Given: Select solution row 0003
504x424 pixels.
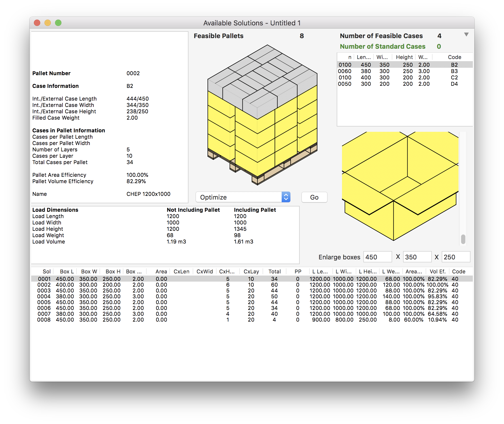Looking at the screenshot, I should 252,291.
